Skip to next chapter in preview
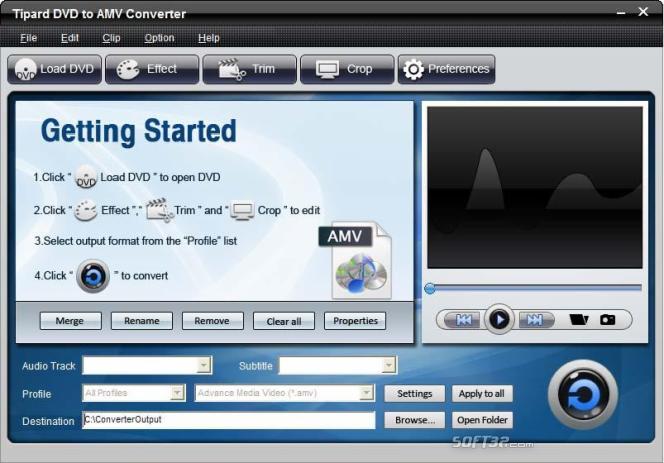 click(x=535, y=320)
